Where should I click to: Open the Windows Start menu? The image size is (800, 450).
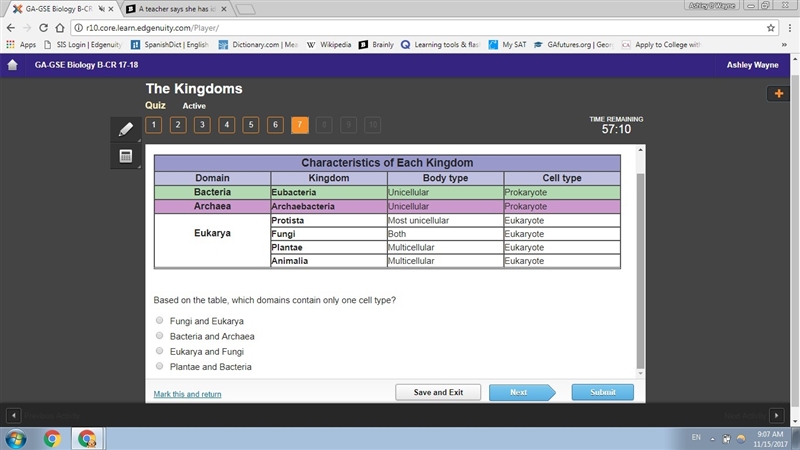point(16,439)
